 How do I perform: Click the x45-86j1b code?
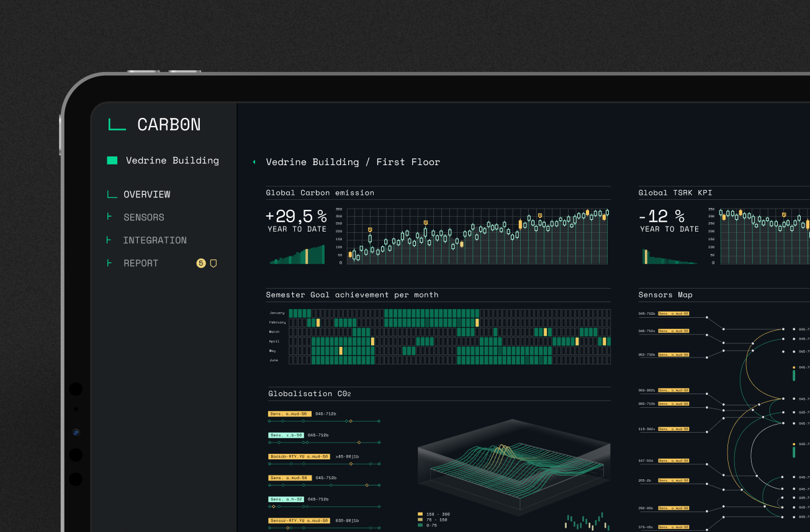(x=347, y=456)
